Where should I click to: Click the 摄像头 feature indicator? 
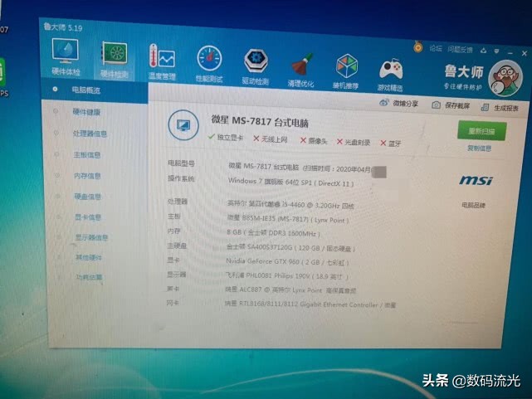pos(314,141)
